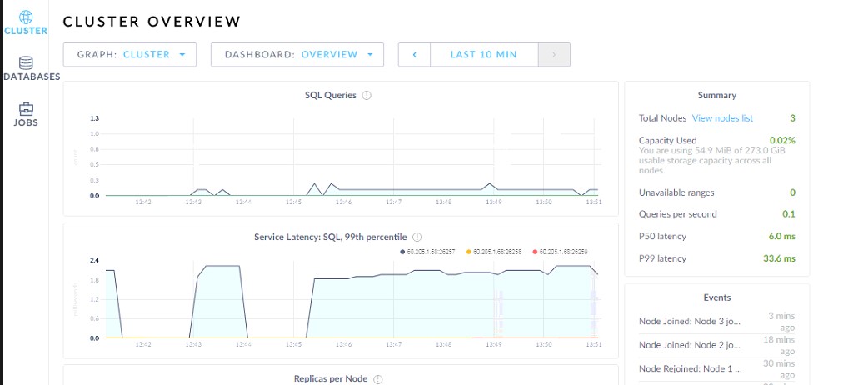Image resolution: width=868 pixels, height=385 pixels.
Task: Click the Service Latency: SQL, 99th percentile title
Action: coord(331,237)
